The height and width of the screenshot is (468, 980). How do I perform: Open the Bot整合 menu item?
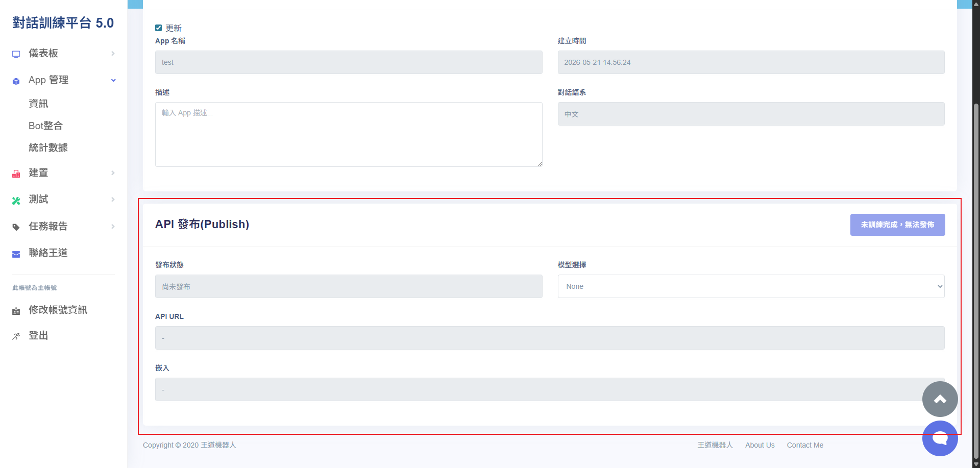[x=45, y=126]
